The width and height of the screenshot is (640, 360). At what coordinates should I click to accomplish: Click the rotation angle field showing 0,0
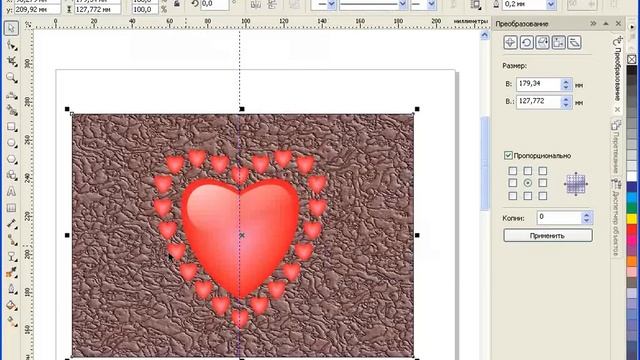pyautogui.click(x=214, y=4)
